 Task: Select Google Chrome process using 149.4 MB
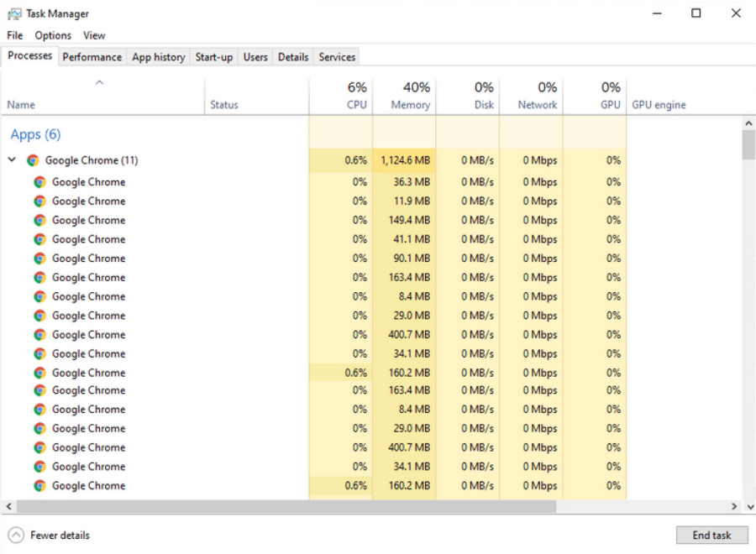click(89, 220)
